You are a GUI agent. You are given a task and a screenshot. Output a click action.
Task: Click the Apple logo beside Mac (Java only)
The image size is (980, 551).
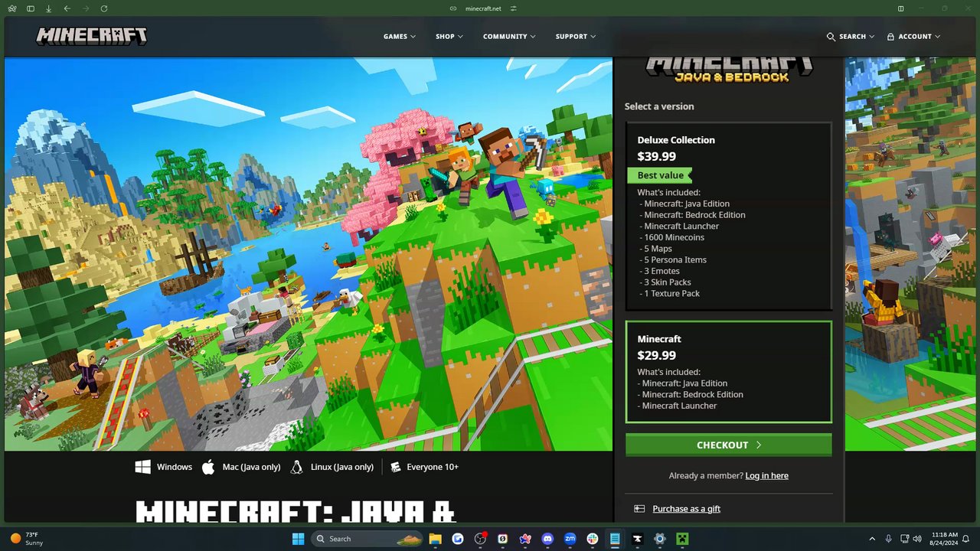click(x=208, y=467)
